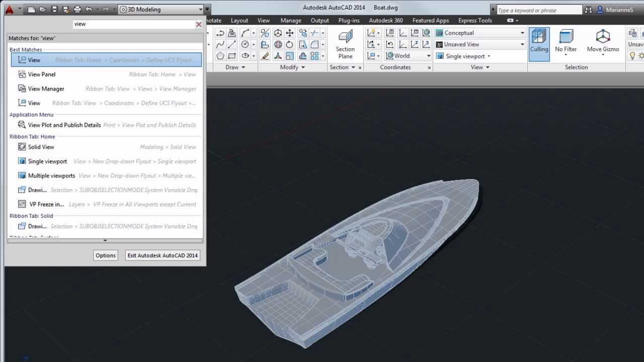Open the Manage ribbon tab

coord(291,21)
